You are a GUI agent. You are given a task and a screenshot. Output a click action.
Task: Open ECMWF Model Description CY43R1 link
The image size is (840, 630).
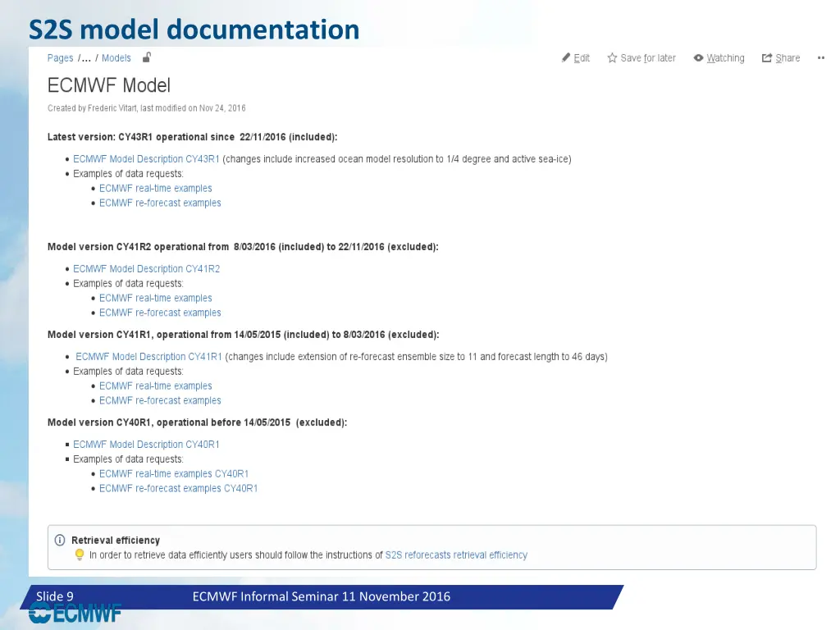click(146, 159)
